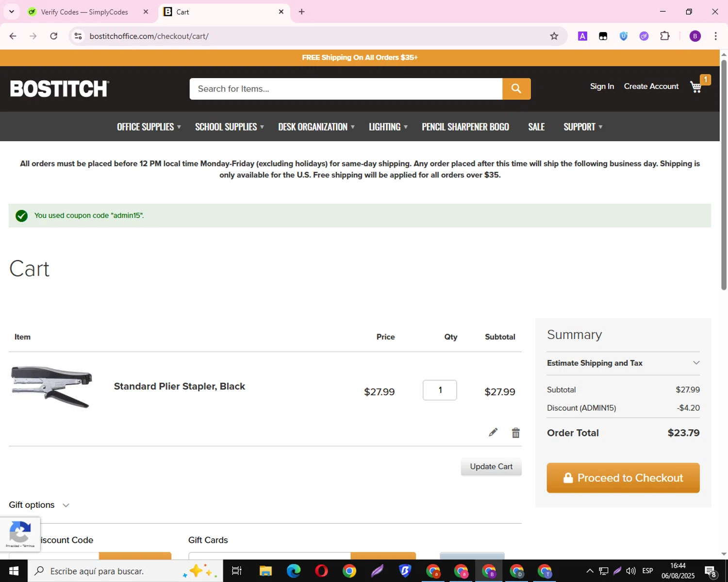This screenshot has height=582, width=728.
Task: Switch to Verify Codes SimplyCodes tab
Action: (84, 12)
